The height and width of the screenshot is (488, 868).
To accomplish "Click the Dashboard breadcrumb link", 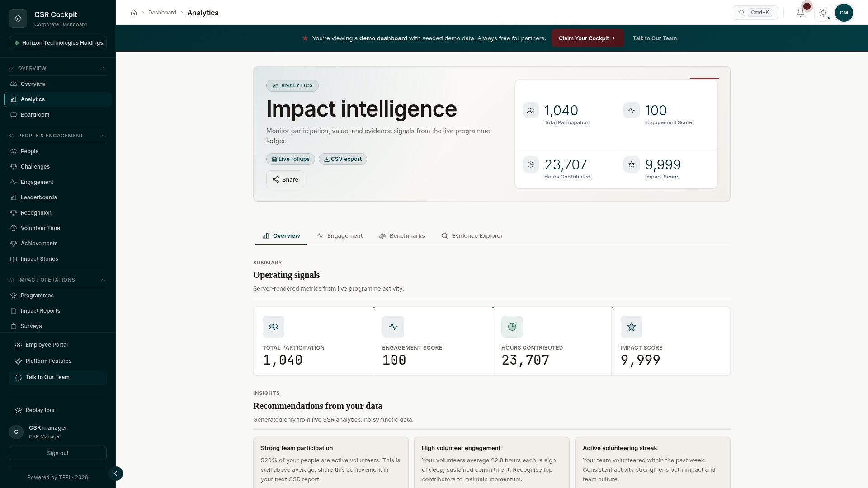I will (162, 13).
